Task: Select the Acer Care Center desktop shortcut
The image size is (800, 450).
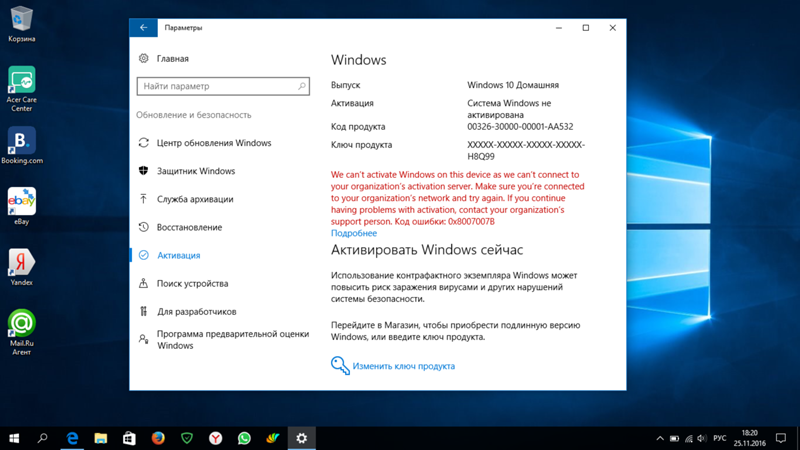Action: 21,89
